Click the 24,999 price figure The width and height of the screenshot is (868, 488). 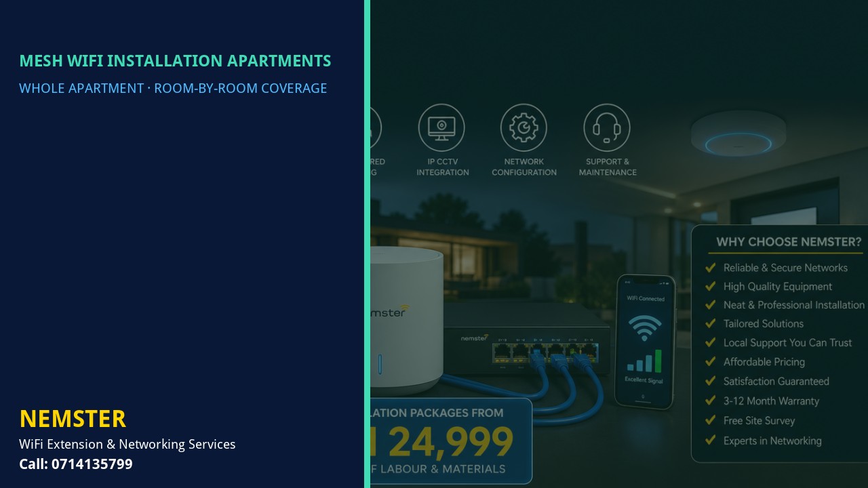[451, 442]
